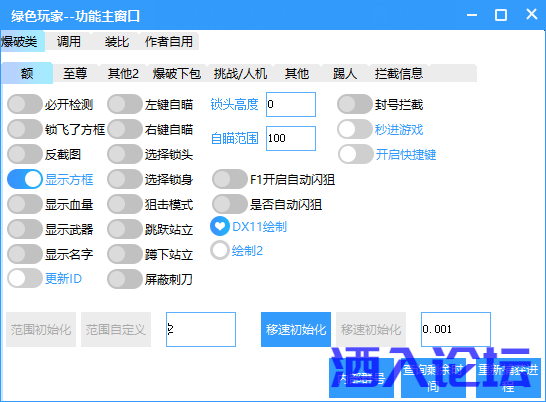The width and height of the screenshot is (546, 402).
Task: Turn on 左键自瞄 switch
Action: click(125, 104)
